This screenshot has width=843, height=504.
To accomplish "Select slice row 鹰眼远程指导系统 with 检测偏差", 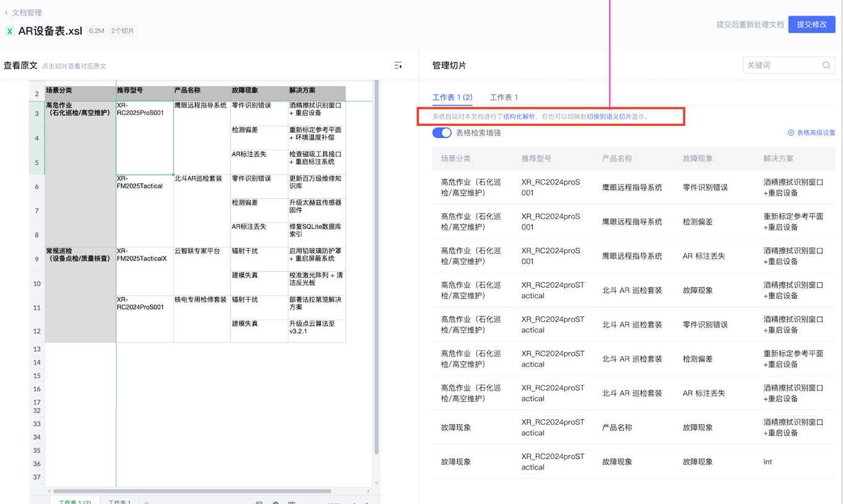I will tap(633, 222).
